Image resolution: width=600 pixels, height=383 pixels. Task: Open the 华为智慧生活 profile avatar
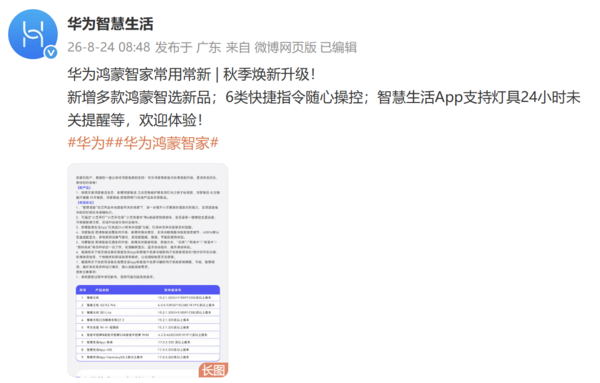pos(33,34)
